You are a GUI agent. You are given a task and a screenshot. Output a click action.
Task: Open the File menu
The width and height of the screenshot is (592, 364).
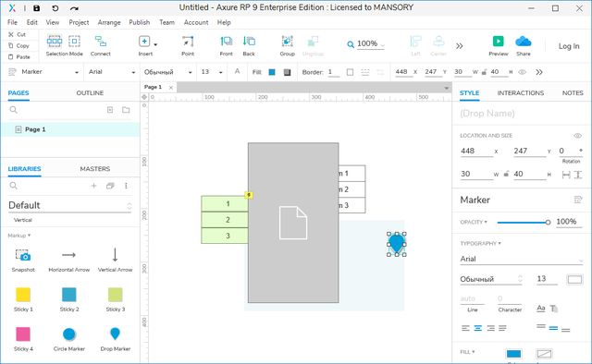pos(12,22)
